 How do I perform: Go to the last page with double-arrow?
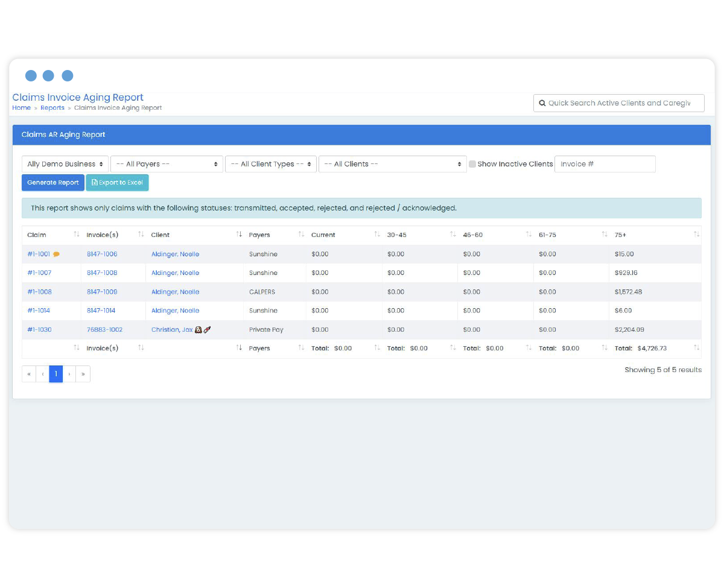(83, 374)
